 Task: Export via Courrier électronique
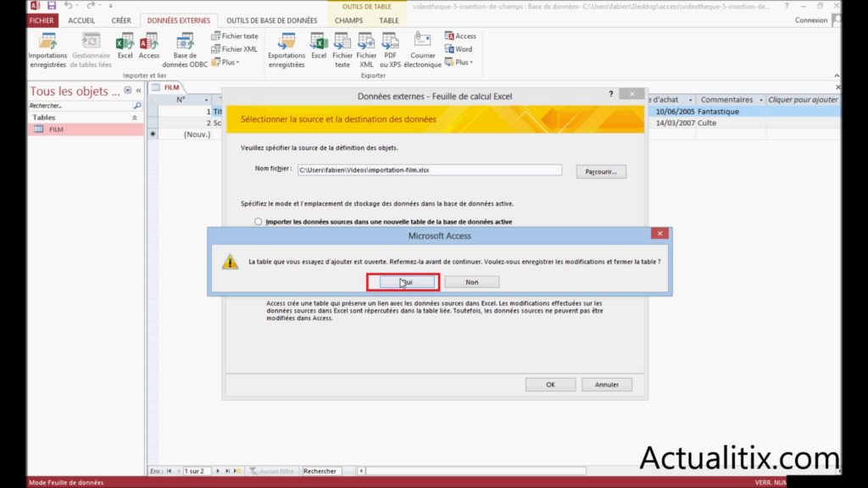422,50
